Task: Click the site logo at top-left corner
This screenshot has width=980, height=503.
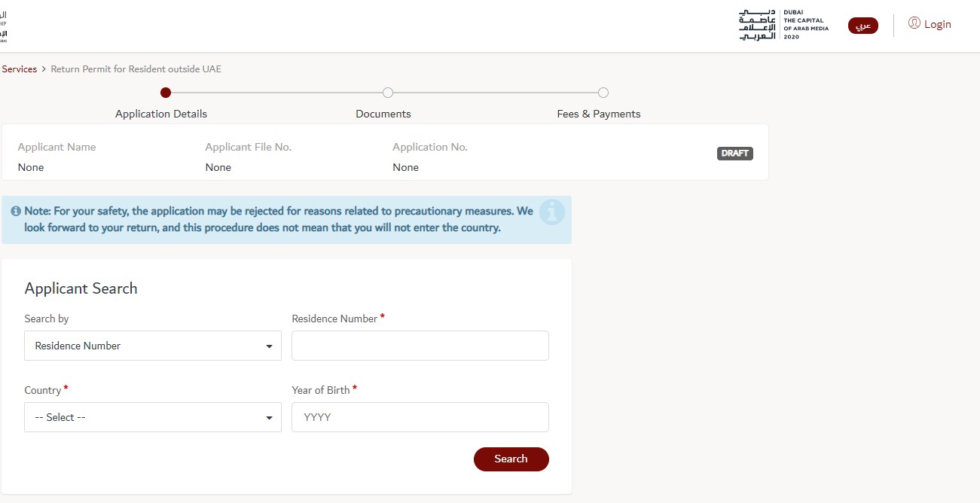Action: click(x=3, y=26)
